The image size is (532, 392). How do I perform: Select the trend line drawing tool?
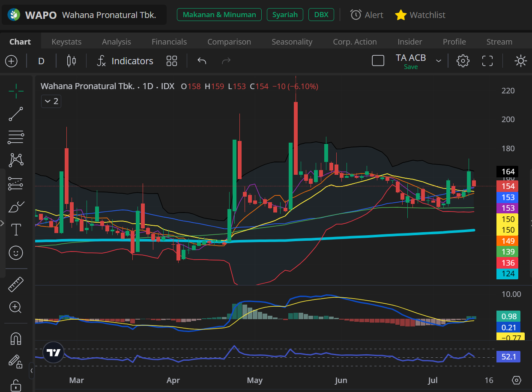[16, 114]
